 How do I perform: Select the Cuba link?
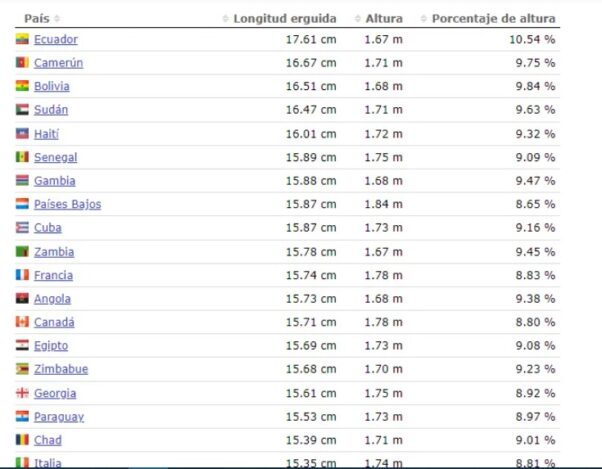click(48, 228)
